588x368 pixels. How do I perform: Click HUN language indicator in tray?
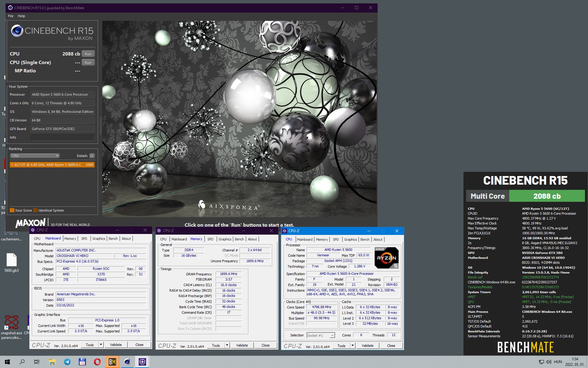click(558, 362)
